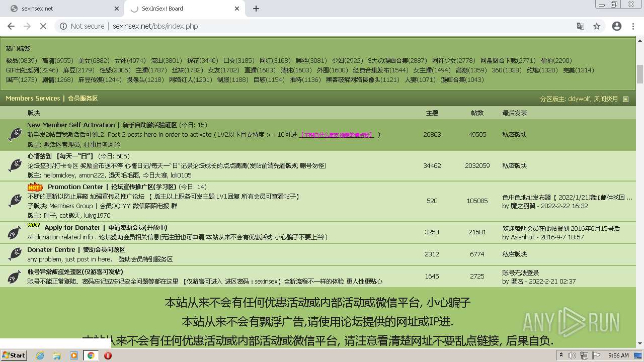Image resolution: width=644 pixels, height=362 pixels.
Task: Click the red stop-sign taskbar icon
Action: coord(108,355)
